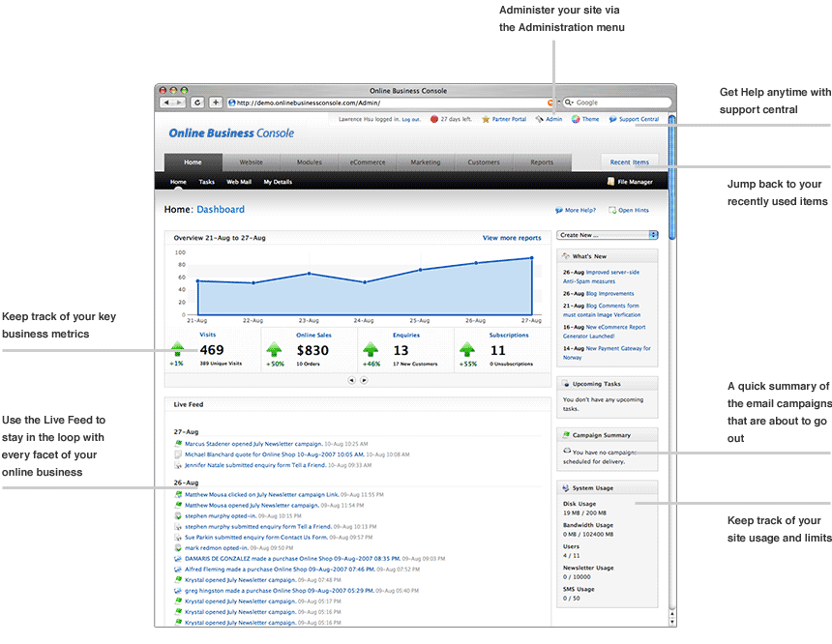Click the browser reload button
The image size is (832, 644).
pyautogui.click(x=197, y=102)
